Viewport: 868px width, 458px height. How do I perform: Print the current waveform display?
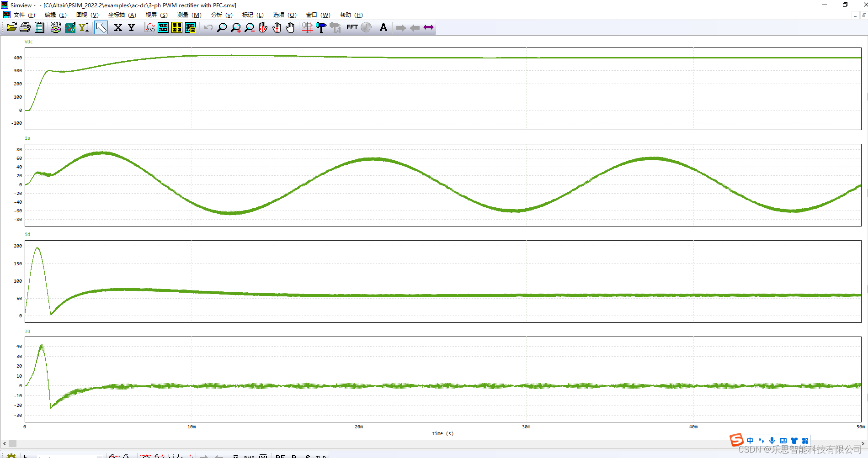pyautogui.click(x=25, y=27)
